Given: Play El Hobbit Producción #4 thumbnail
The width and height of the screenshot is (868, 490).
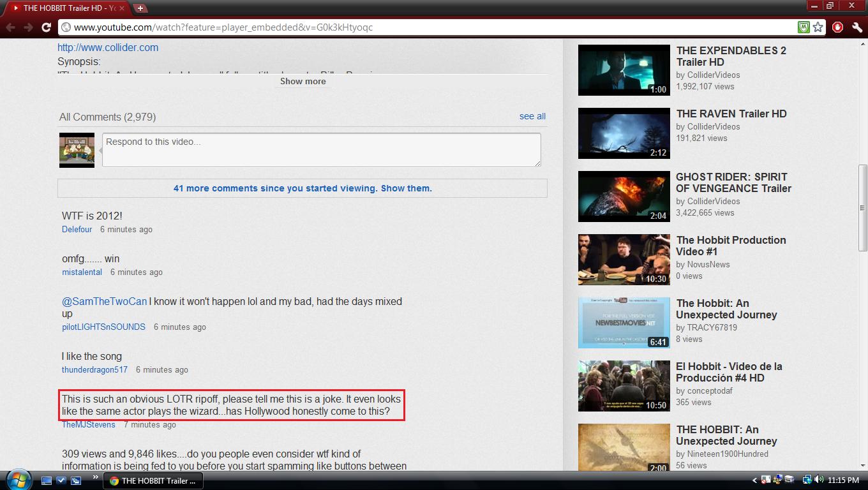Looking at the screenshot, I should pyautogui.click(x=624, y=386).
